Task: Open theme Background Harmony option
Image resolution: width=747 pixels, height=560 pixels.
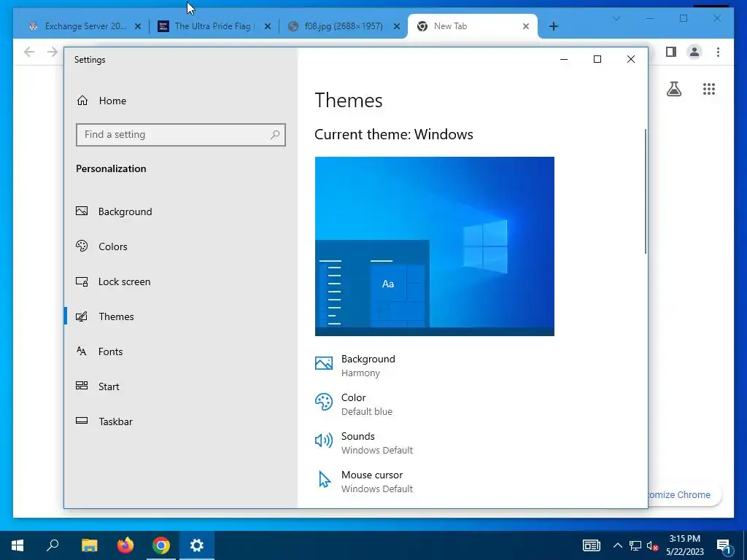Action: [355, 366]
